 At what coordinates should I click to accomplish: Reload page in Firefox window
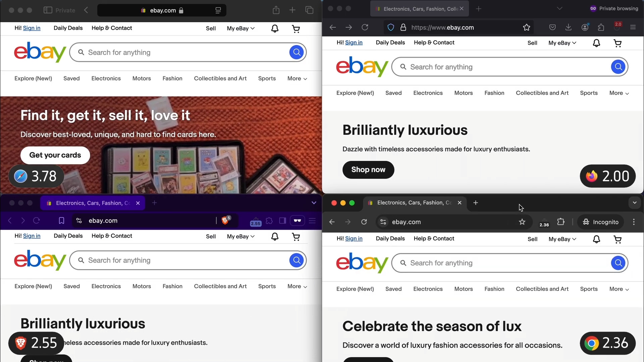[365, 27]
